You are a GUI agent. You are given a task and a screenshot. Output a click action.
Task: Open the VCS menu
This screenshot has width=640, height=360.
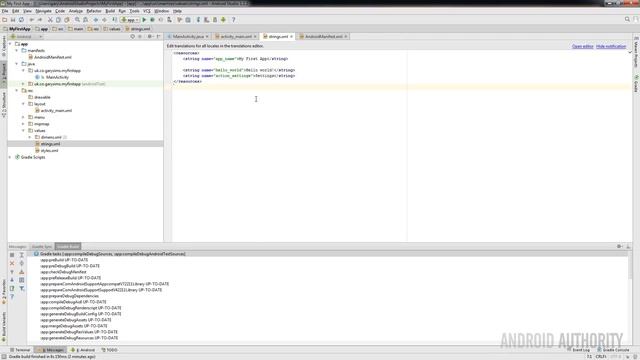click(x=147, y=11)
